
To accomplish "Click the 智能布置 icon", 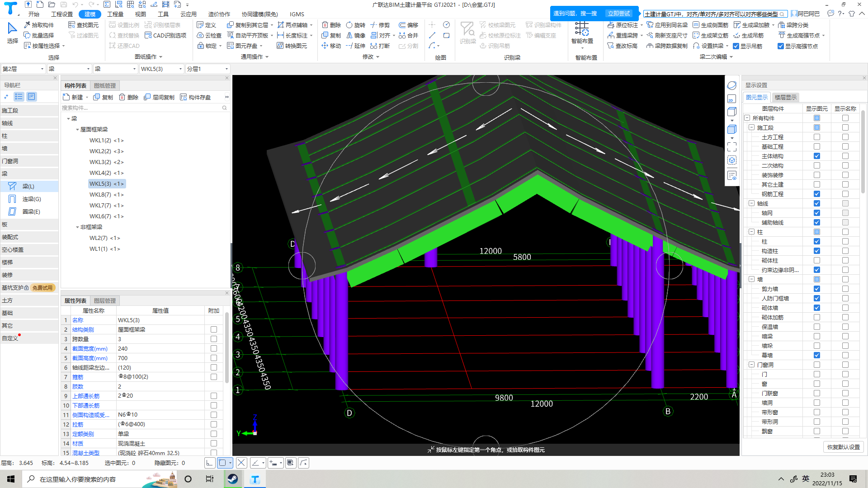I will coord(582,29).
